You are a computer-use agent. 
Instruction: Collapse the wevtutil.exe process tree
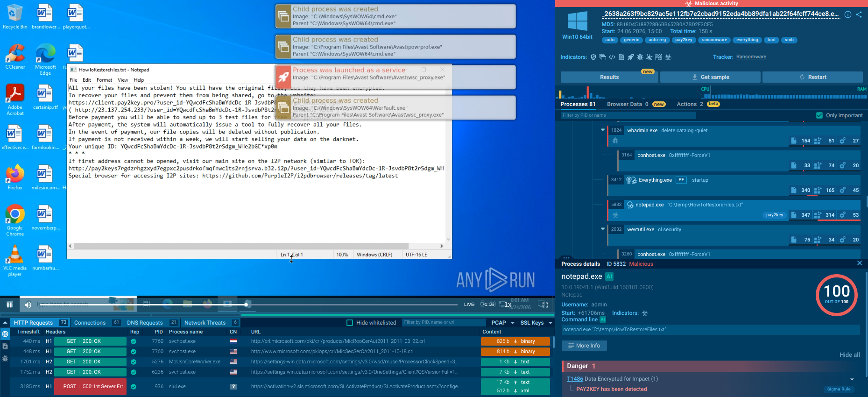coord(603,229)
